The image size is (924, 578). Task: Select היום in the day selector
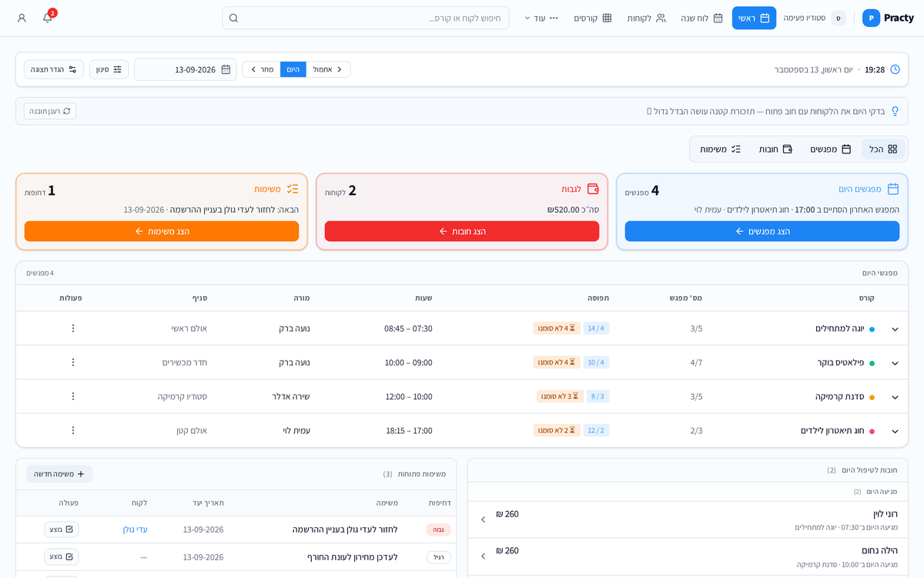(x=293, y=69)
